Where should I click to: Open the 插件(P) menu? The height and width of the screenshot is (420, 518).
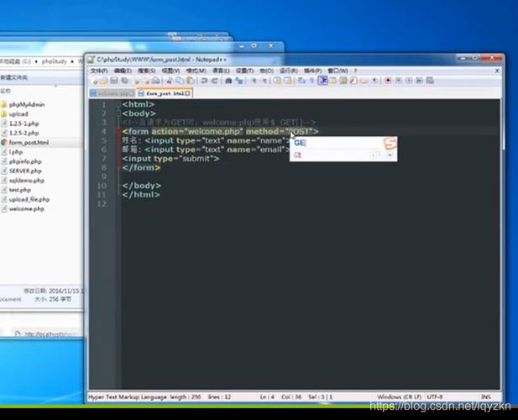pos(312,71)
